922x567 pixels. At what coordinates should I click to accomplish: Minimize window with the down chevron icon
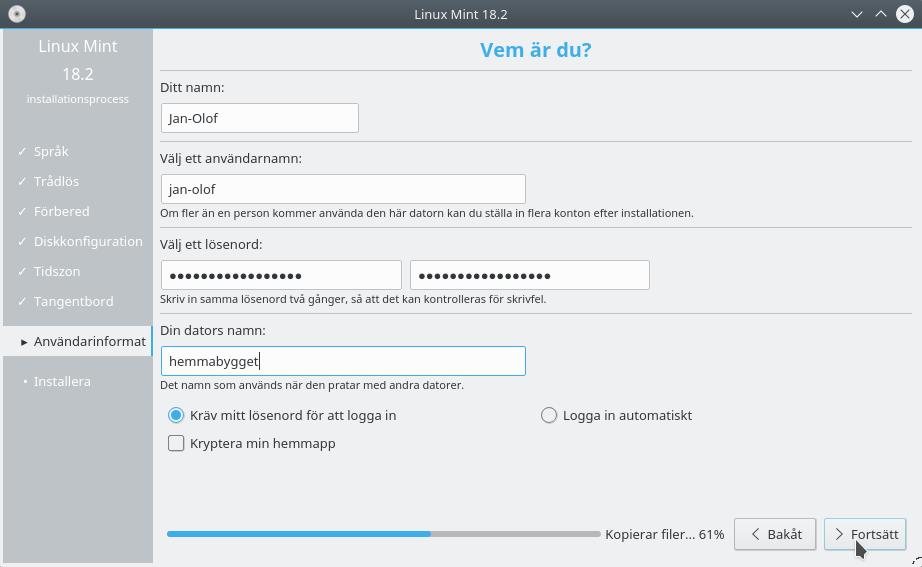(857, 14)
